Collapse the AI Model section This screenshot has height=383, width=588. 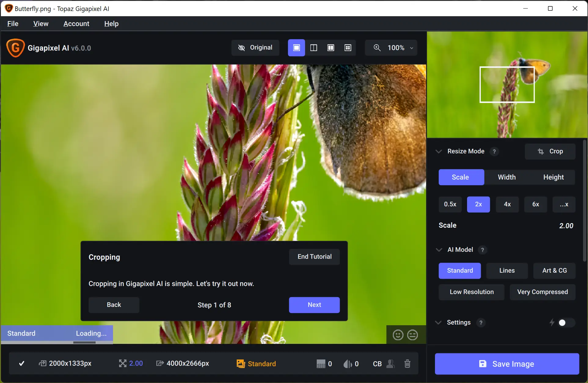(x=439, y=250)
